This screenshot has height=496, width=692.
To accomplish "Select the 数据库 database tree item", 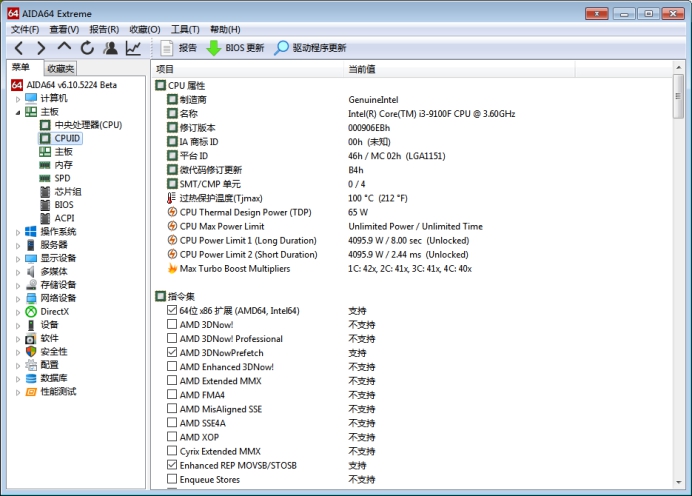I will [46, 378].
